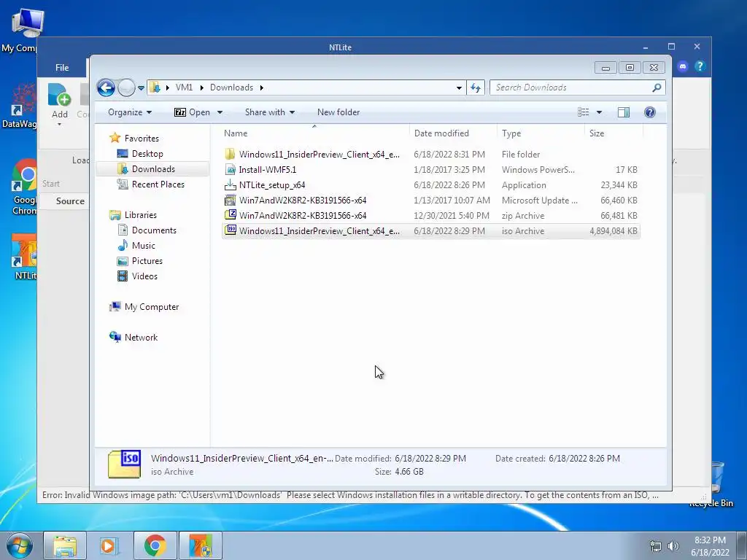Click VM1 in the address breadcrumb
The image size is (747, 560).
(184, 87)
